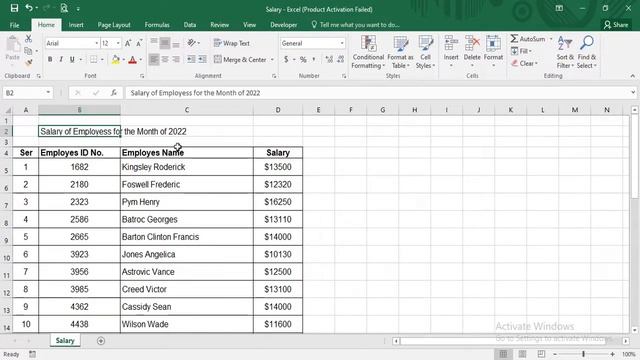Switch to the Insert tab
The image size is (640, 360).
click(76, 25)
